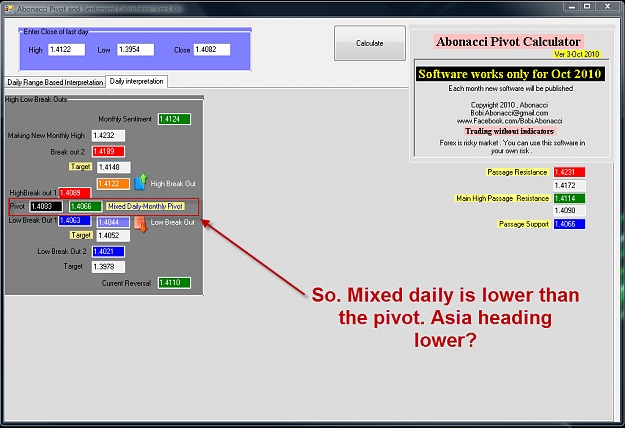Click the High input field showing 1.4122
The image size is (625, 428).
pyautogui.click(x=67, y=49)
